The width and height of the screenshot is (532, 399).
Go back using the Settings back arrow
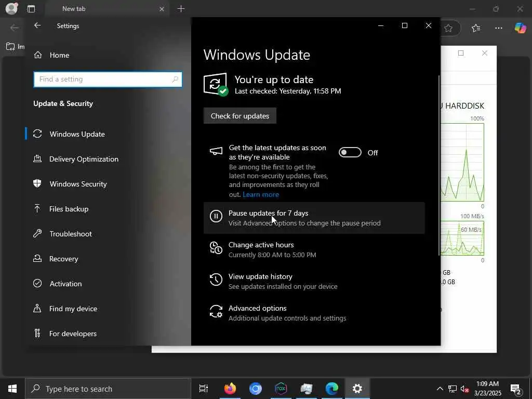pyautogui.click(x=37, y=25)
